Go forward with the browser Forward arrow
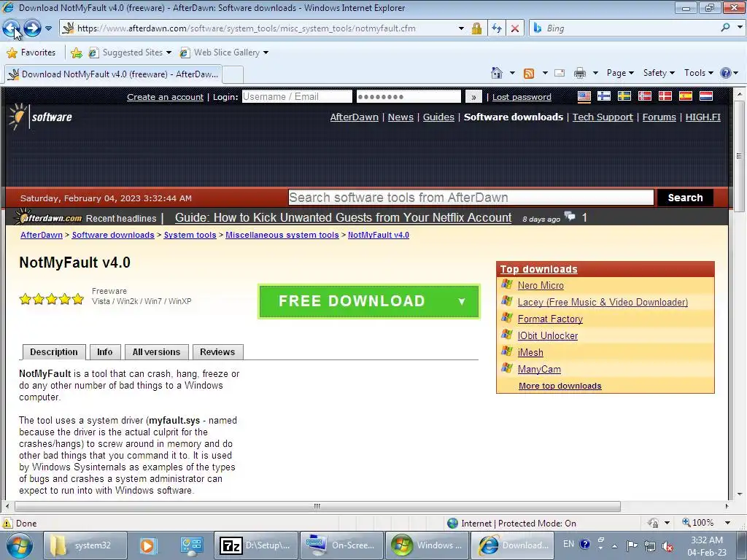 [x=32, y=28]
